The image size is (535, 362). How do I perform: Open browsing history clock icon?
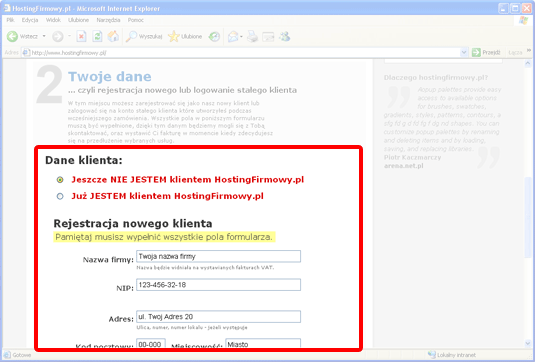tap(214, 36)
